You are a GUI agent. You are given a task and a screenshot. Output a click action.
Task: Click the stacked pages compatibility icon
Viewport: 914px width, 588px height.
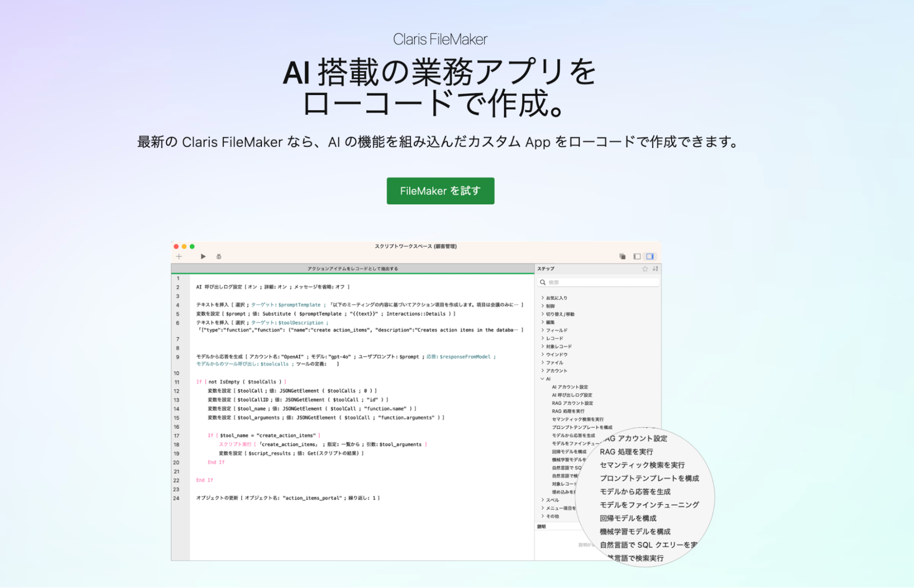[x=622, y=257]
